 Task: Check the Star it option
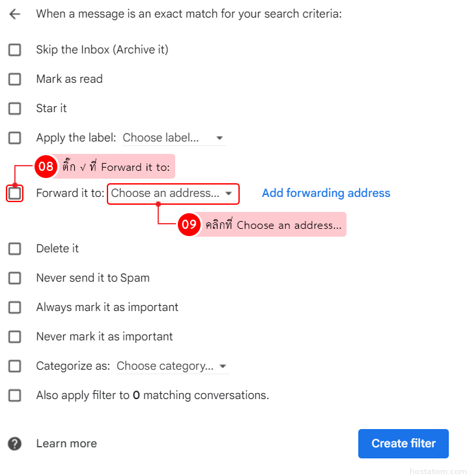pyautogui.click(x=15, y=108)
